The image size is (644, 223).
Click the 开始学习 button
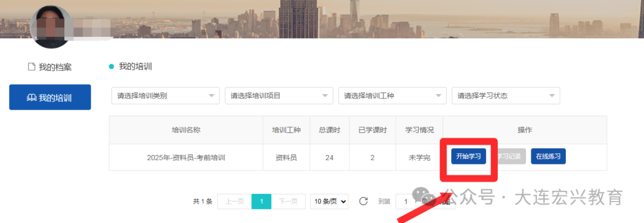(469, 156)
